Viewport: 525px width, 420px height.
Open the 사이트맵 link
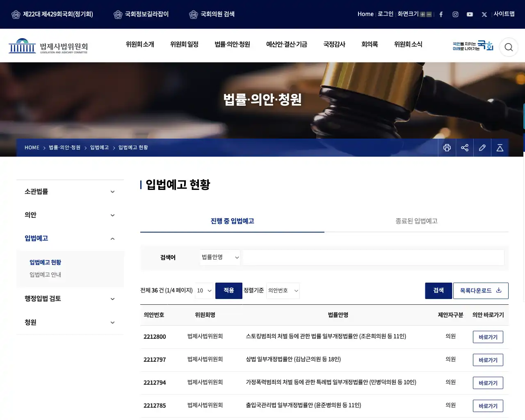pyautogui.click(x=504, y=14)
